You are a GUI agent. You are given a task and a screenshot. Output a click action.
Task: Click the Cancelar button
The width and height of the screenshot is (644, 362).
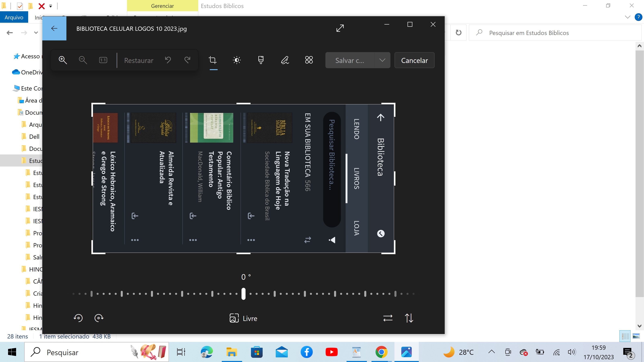coord(414,60)
